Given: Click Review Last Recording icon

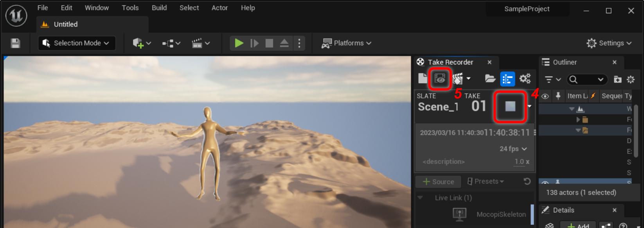Looking at the screenshot, I should tap(440, 78).
